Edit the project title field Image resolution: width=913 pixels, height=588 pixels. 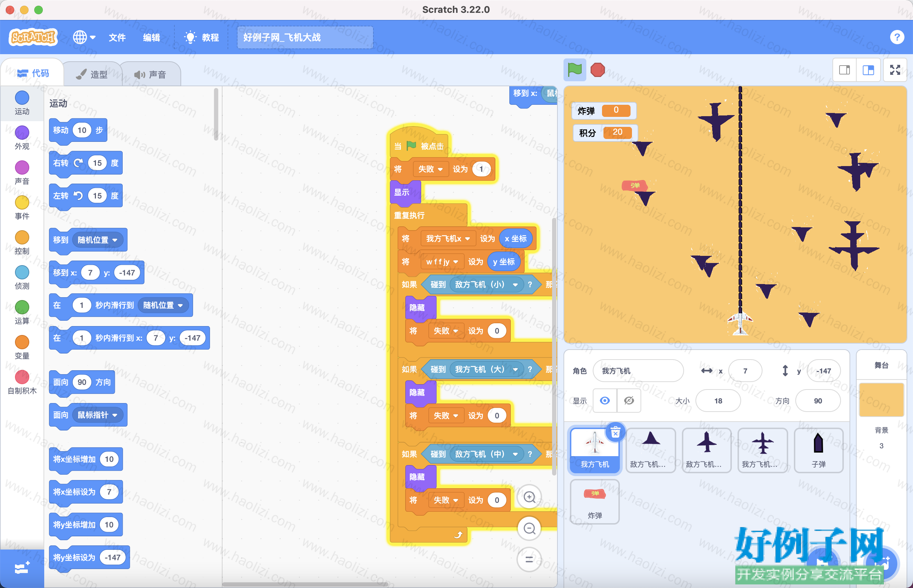coord(305,37)
